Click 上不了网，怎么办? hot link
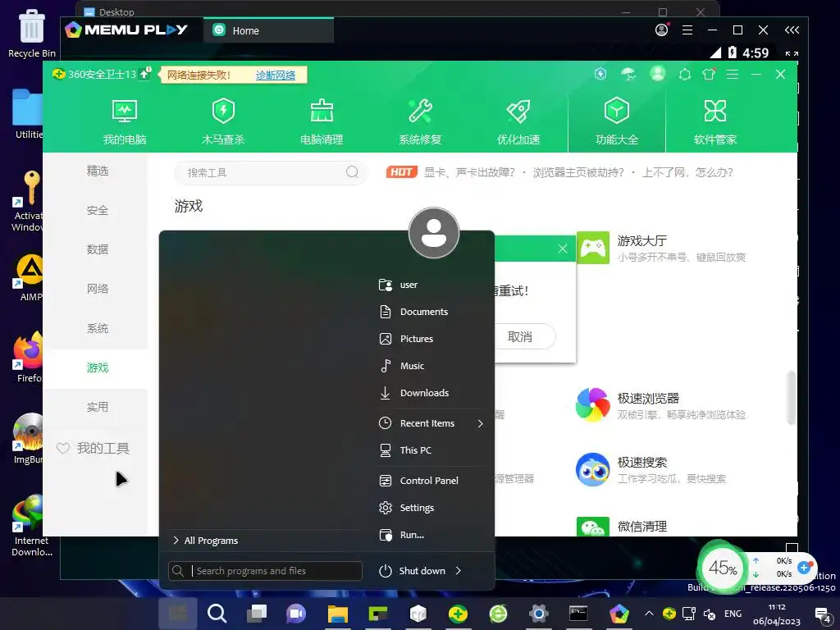Image resolution: width=840 pixels, height=630 pixels. (x=687, y=172)
